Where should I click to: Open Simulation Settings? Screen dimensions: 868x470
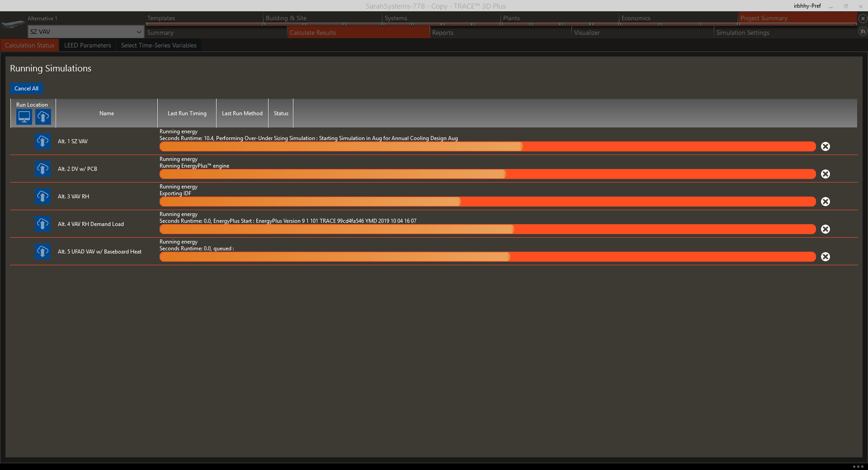743,32
